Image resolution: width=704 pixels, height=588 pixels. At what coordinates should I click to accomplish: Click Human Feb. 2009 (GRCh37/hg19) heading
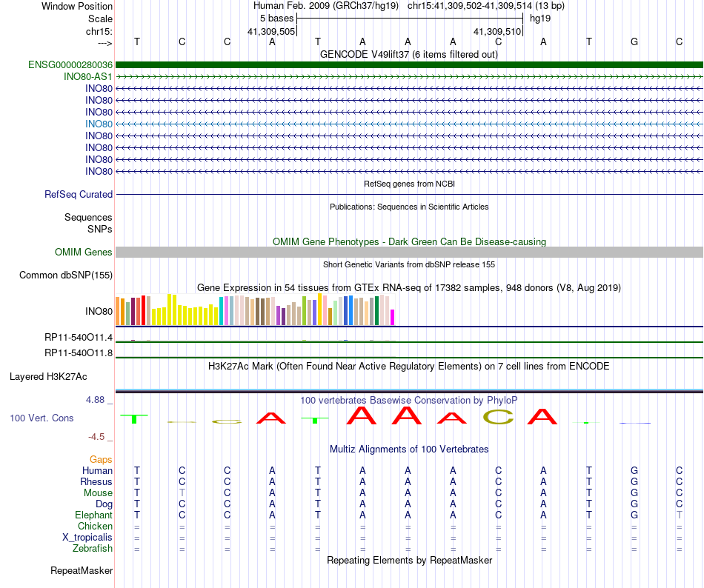(x=326, y=6)
